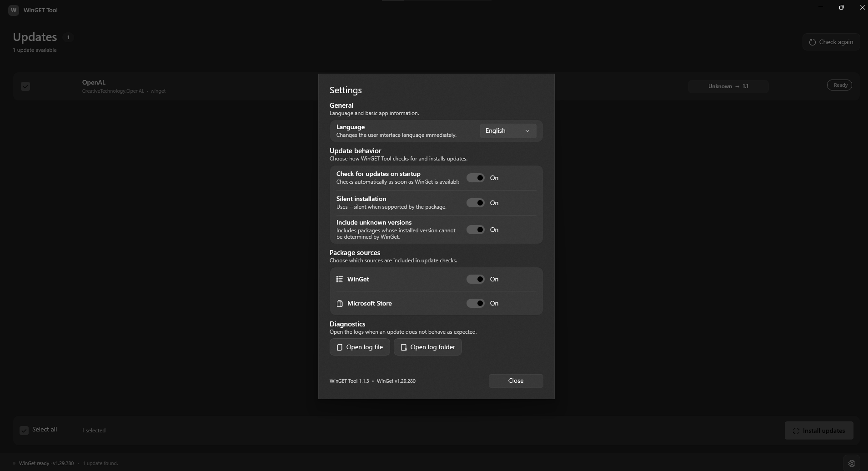Open settings via the gear icon
868x471 pixels.
pyautogui.click(x=852, y=463)
